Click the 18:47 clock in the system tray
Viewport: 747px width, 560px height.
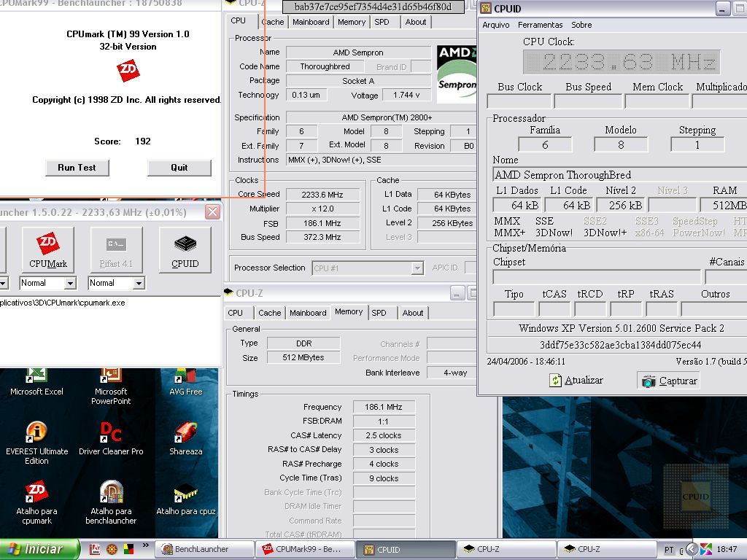[x=727, y=550]
